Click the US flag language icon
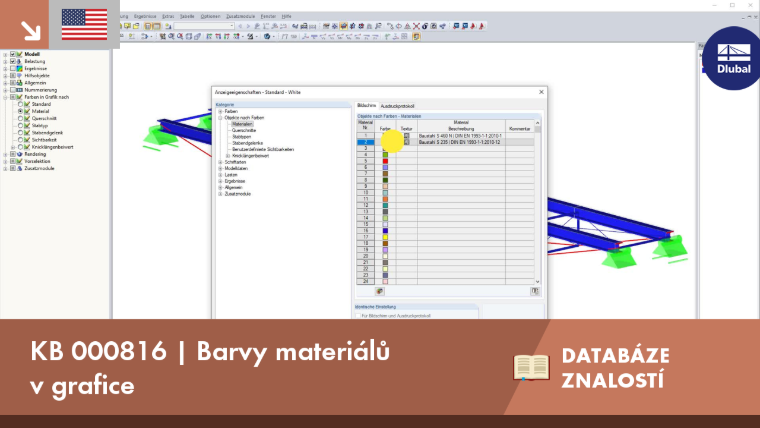The height and width of the screenshot is (428, 760). [84, 24]
